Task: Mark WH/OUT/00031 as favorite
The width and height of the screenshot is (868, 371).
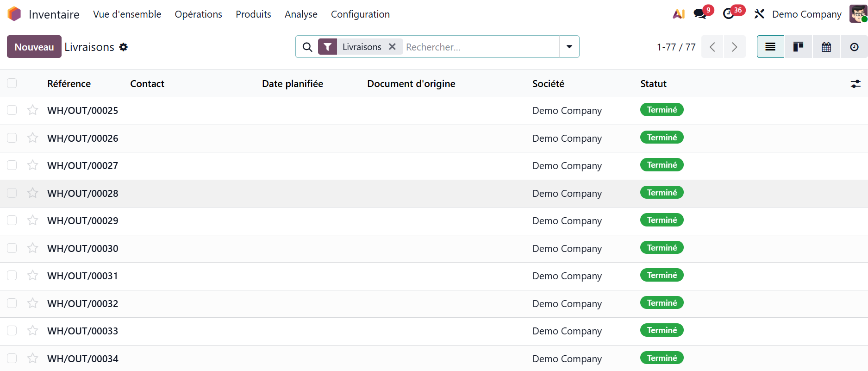Action: click(32, 276)
